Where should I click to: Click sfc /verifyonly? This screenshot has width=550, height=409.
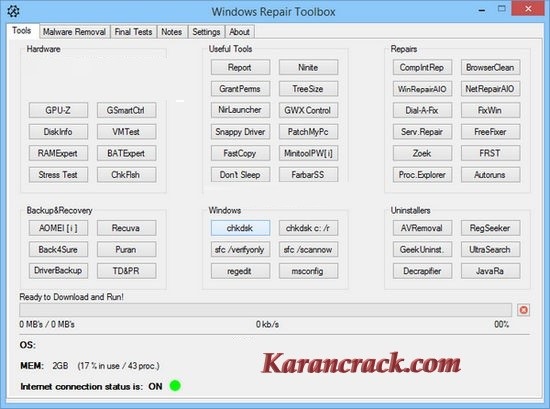(240, 249)
